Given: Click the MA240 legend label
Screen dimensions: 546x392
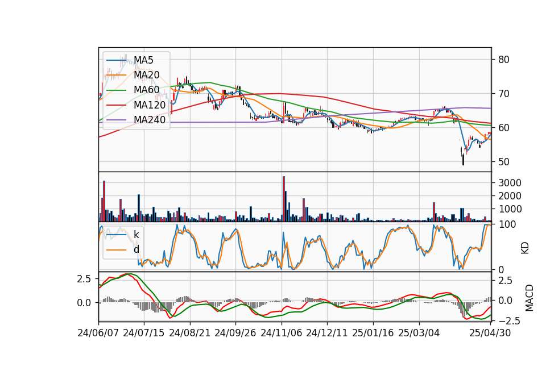Looking at the screenshot, I should tap(150, 120).
